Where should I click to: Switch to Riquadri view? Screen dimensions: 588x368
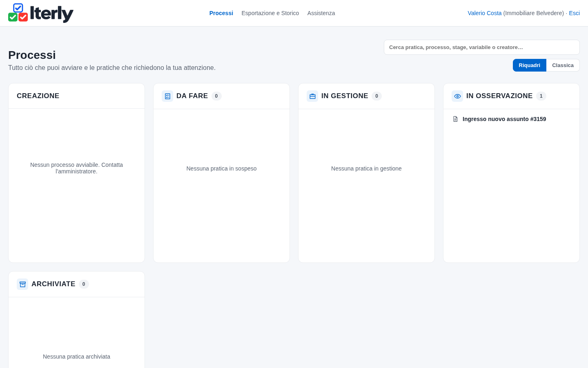pyautogui.click(x=530, y=65)
